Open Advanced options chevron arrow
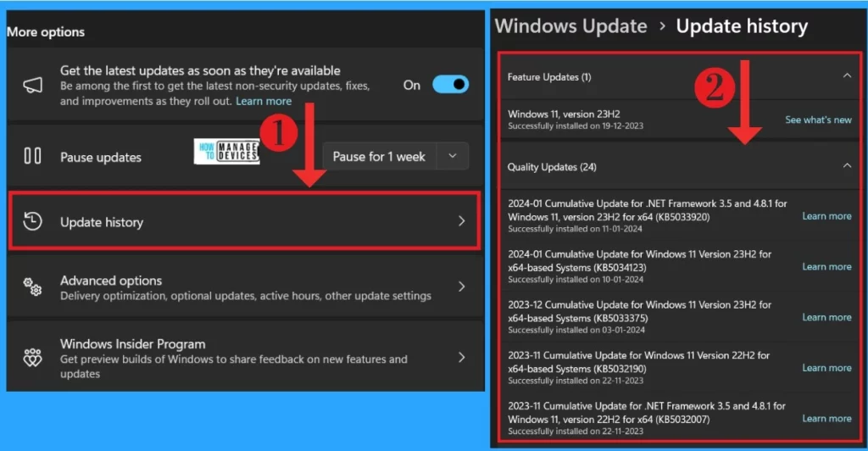Image resolution: width=868 pixels, height=451 pixels. coord(462,287)
